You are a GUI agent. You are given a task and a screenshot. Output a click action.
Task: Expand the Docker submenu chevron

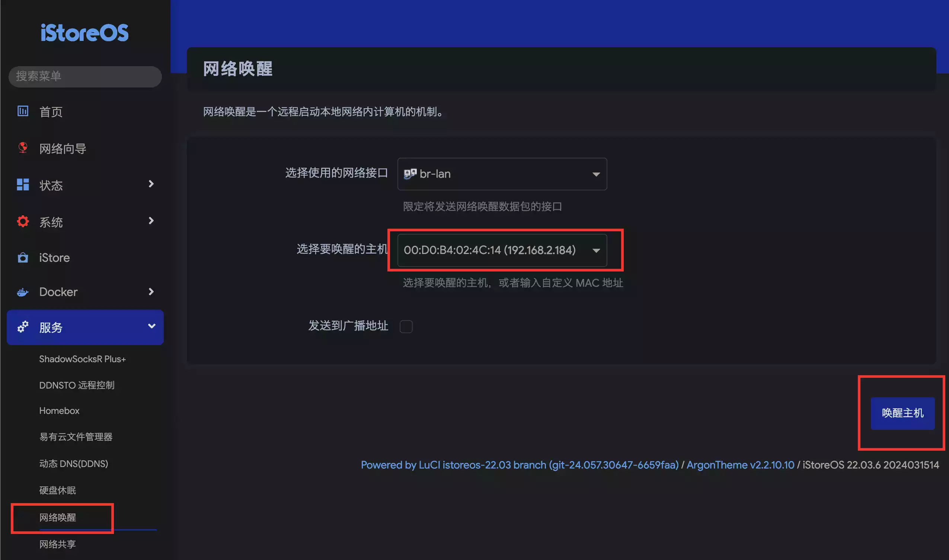click(151, 292)
